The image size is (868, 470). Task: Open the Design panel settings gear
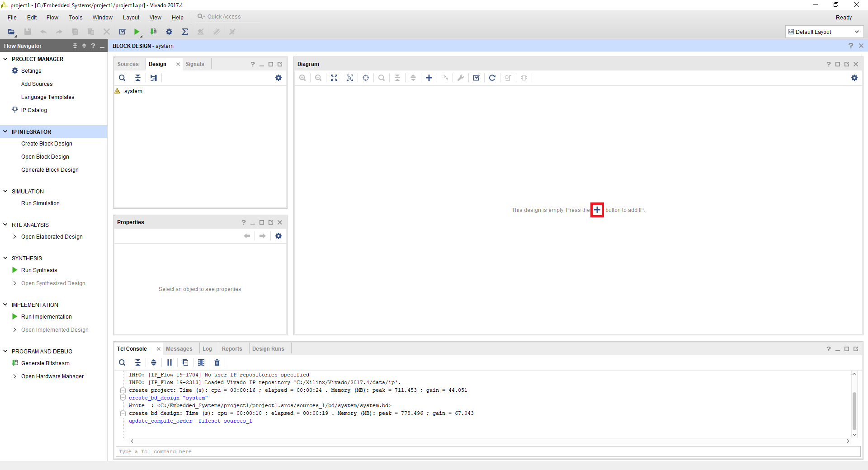pyautogui.click(x=278, y=78)
